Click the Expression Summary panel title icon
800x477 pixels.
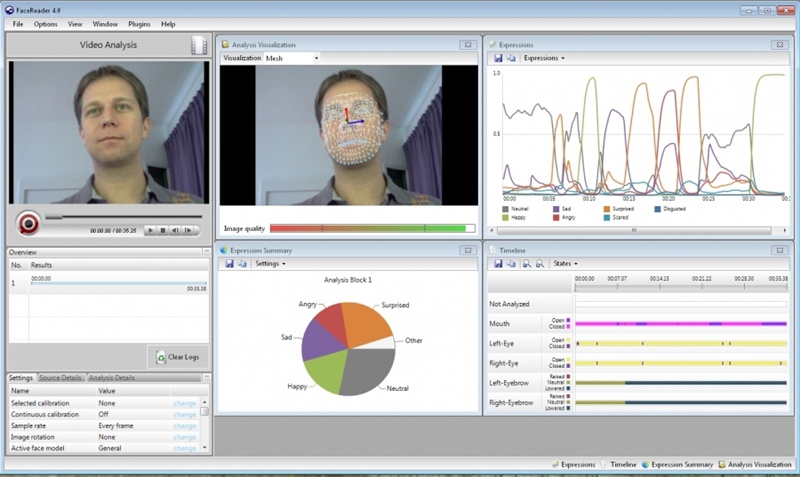[x=223, y=250]
